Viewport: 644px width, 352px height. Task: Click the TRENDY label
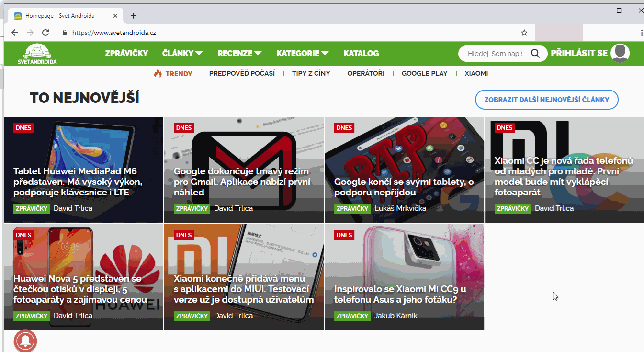[179, 74]
